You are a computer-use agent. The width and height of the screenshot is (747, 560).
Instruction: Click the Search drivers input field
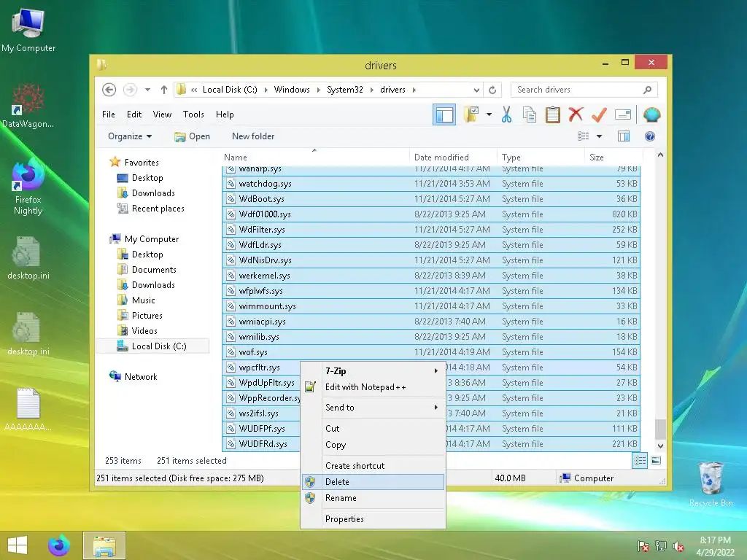(578, 90)
